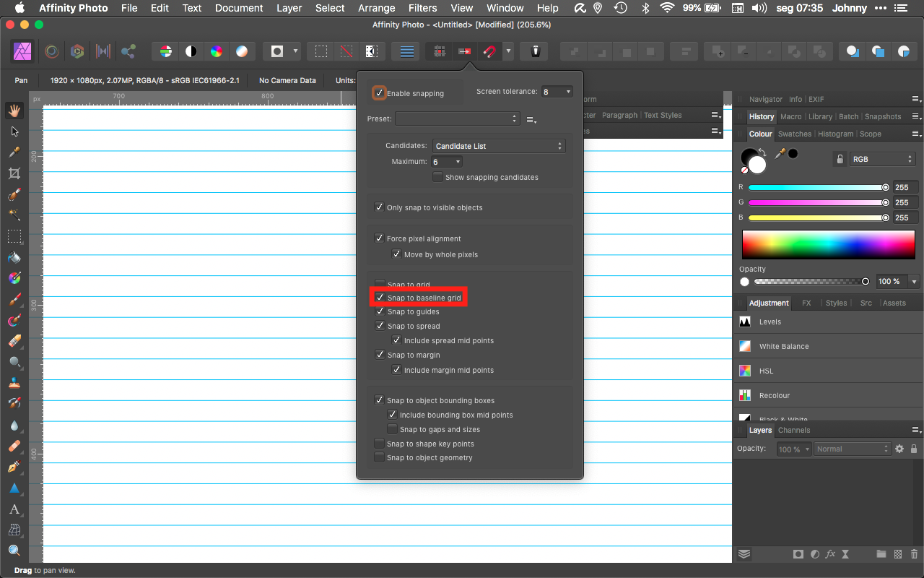Select the Rectangular Marquee tool in left toolbar
The height and width of the screenshot is (578, 924).
point(14,236)
